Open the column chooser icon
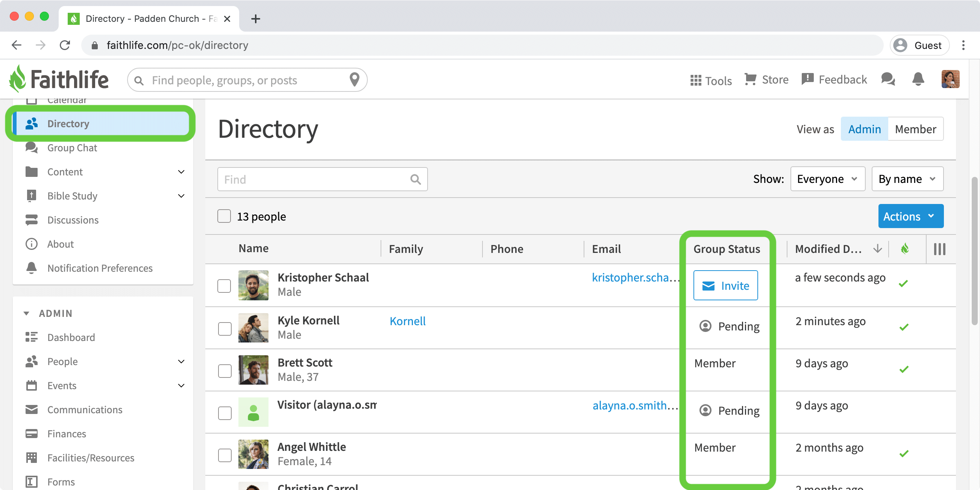 click(x=939, y=249)
